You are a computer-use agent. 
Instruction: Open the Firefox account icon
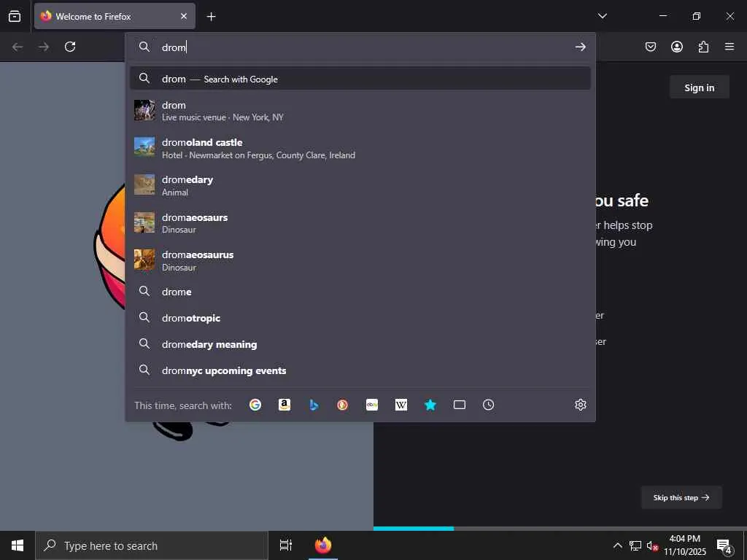point(676,47)
